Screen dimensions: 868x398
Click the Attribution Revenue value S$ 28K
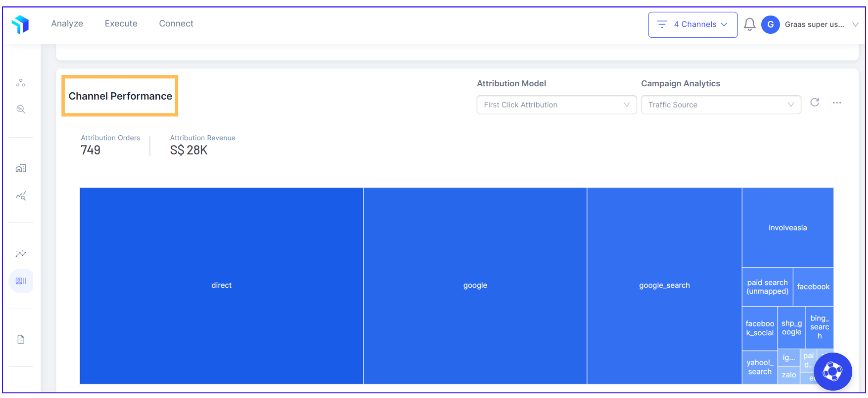(x=189, y=150)
